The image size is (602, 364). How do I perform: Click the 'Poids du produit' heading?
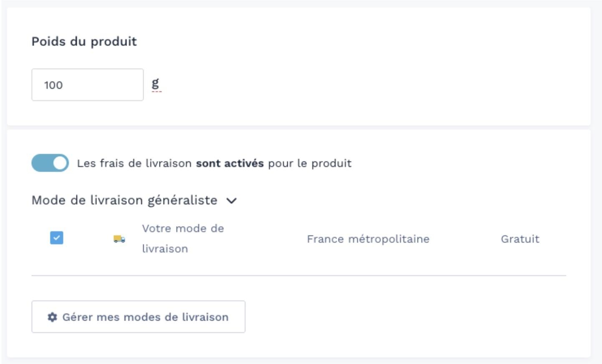pyautogui.click(x=84, y=41)
